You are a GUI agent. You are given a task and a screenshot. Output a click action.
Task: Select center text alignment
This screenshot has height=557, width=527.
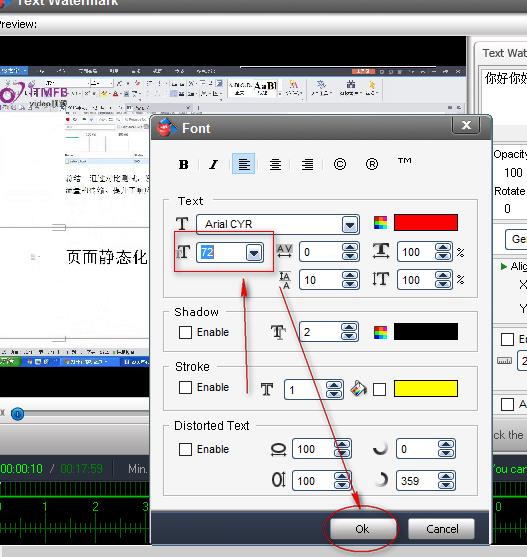click(275, 164)
